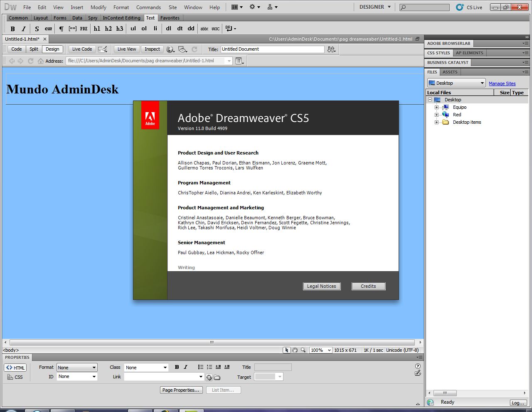
Task: Open the ID dropdown in Properties
Action: click(x=77, y=377)
